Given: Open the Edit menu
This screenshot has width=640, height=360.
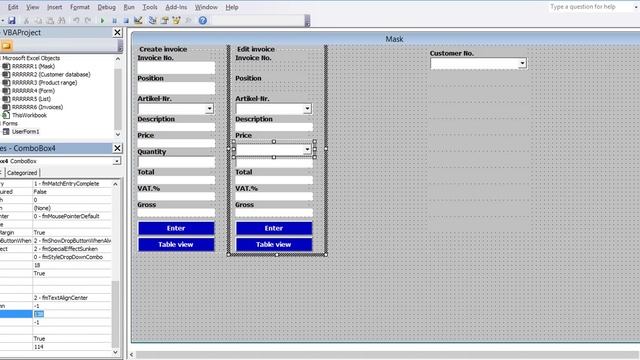Looking at the screenshot, I should tap(13, 7).
